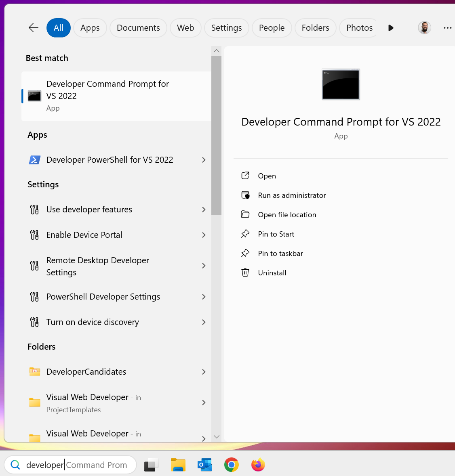Open the user profile avatar
Screen dimensions: 455x476
[424, 28]
